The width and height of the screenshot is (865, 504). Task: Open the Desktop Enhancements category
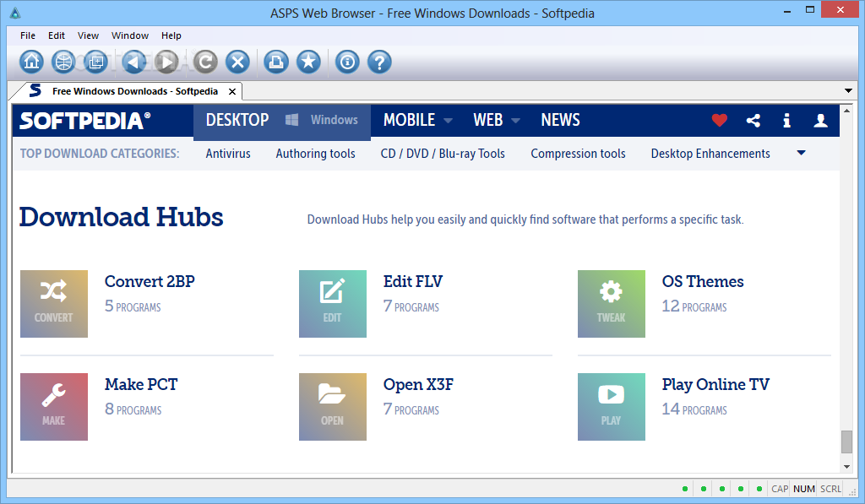coord(710,154)
